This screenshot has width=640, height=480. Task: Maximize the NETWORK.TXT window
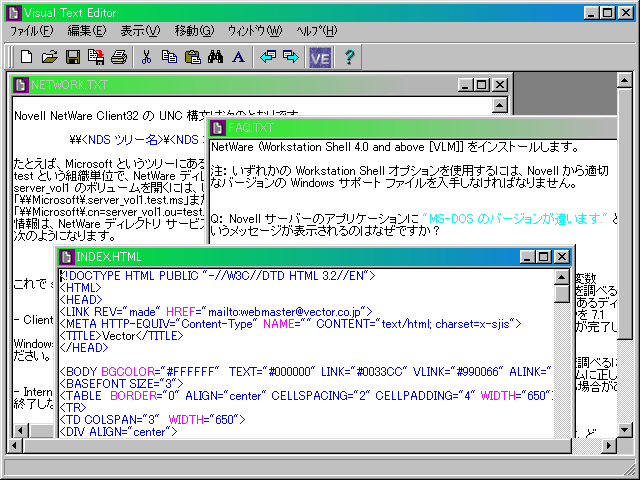[x=481, y=85]
